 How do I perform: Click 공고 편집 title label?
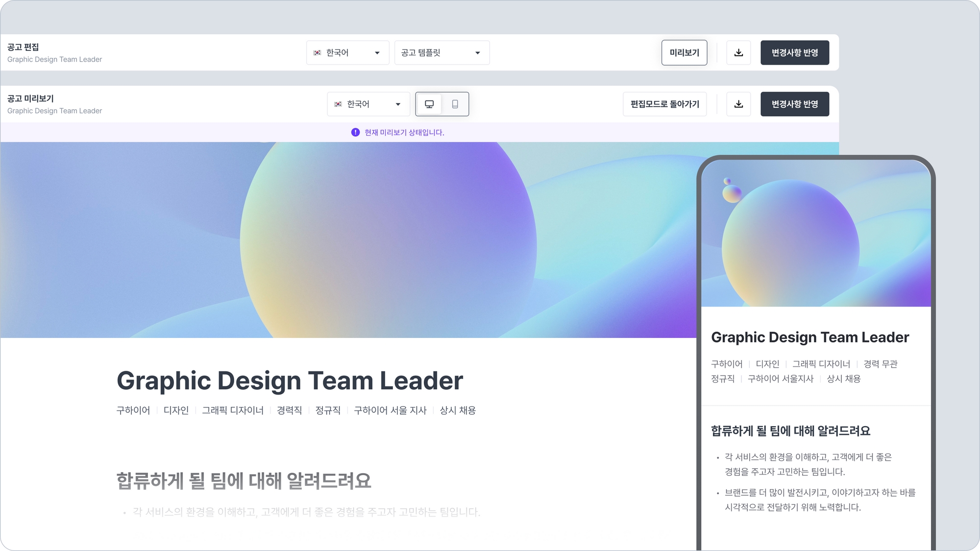click(x=23, y=47)
